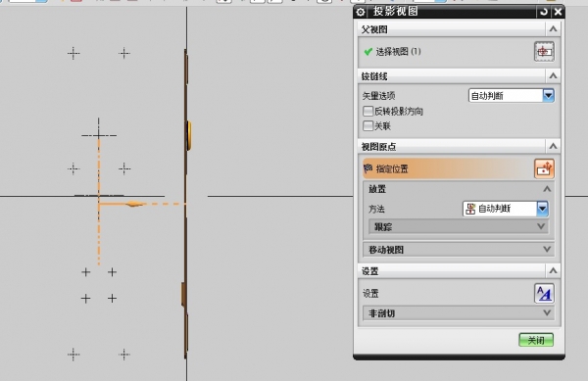Toggle the 关联 checkbox

[367, 125]
